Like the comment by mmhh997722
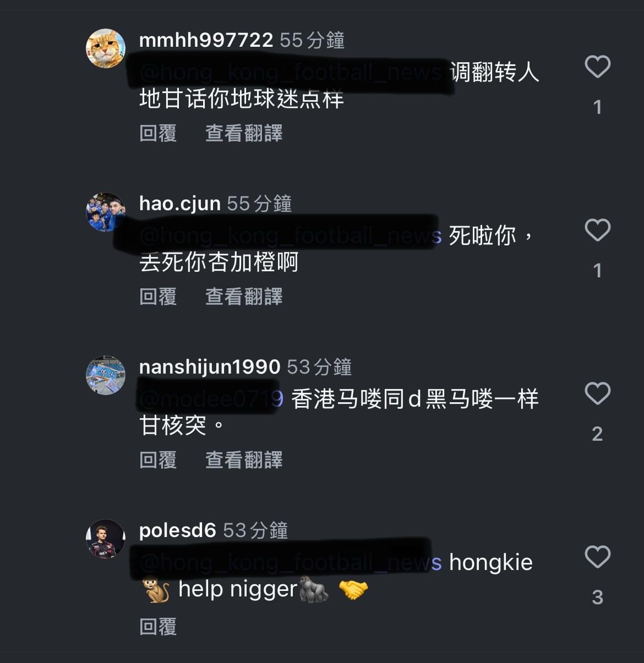Screen dimensions: 644x663 pos(597,67)
